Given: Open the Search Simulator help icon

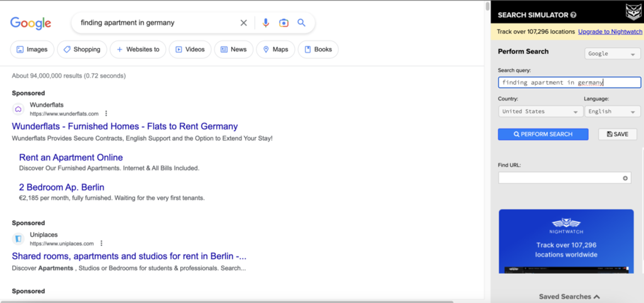Looking at the screenshot, I should point(573,14).
